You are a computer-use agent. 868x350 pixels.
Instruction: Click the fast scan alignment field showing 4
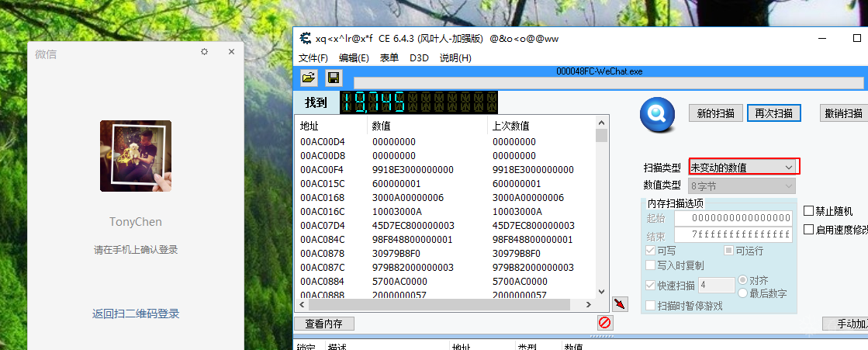(717, 286)
